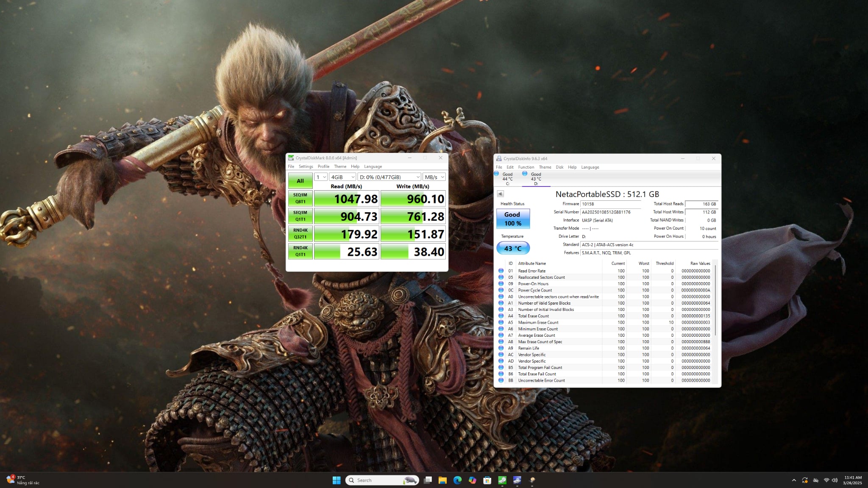Open the Profile menu in CrystalDiskMark
The height and width of the screenshot is (488, 868).
point(323,166)
